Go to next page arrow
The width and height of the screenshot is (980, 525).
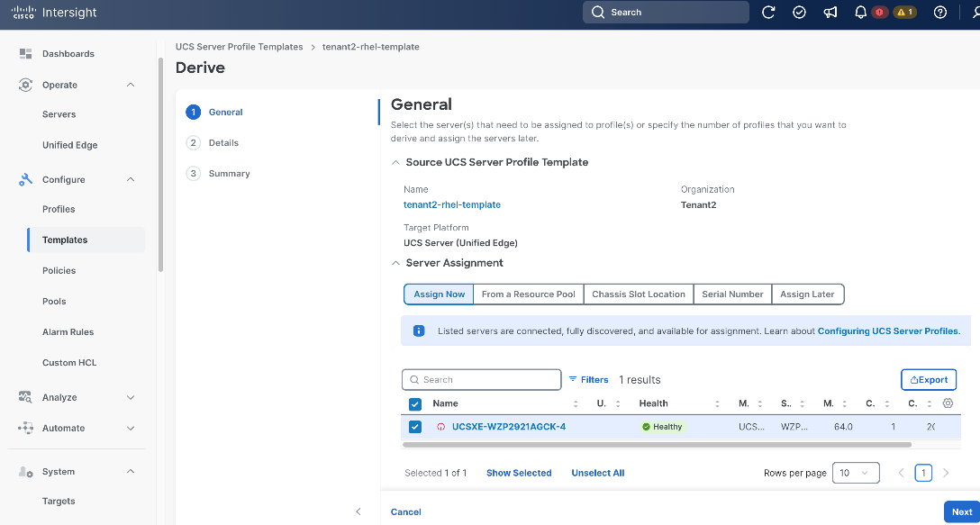pyautogui.click(x=946, y=473)
